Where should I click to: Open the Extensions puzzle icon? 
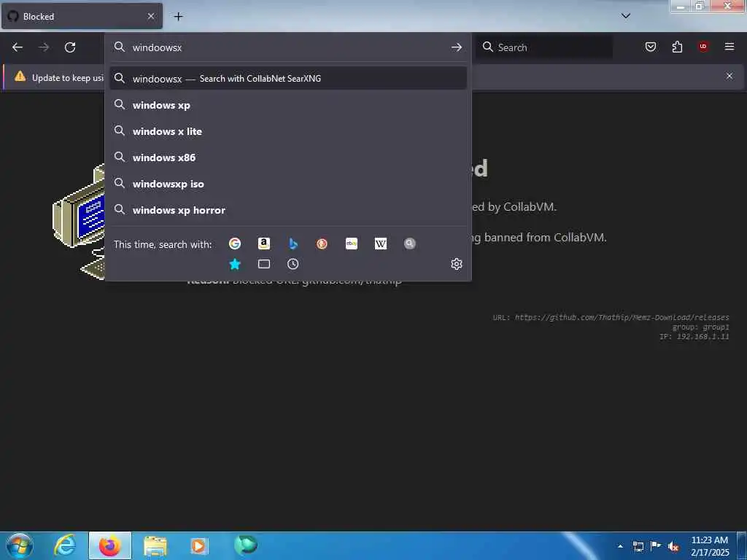(677, 47)
